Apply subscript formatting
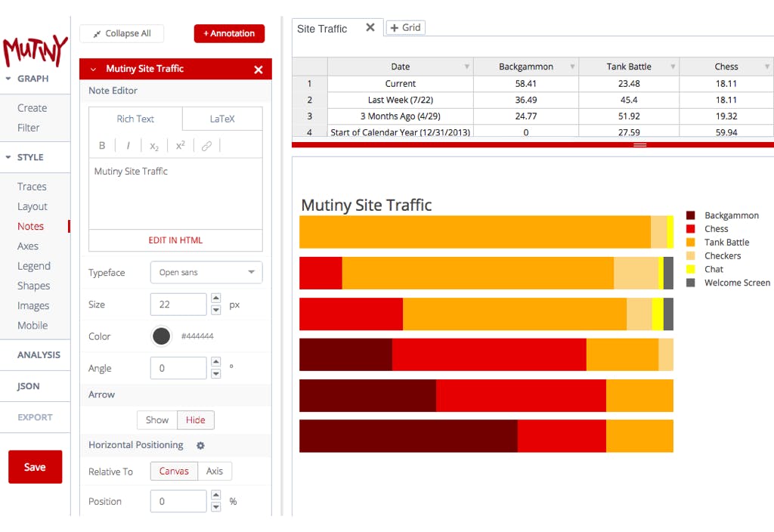 click(x=154, y=146)
